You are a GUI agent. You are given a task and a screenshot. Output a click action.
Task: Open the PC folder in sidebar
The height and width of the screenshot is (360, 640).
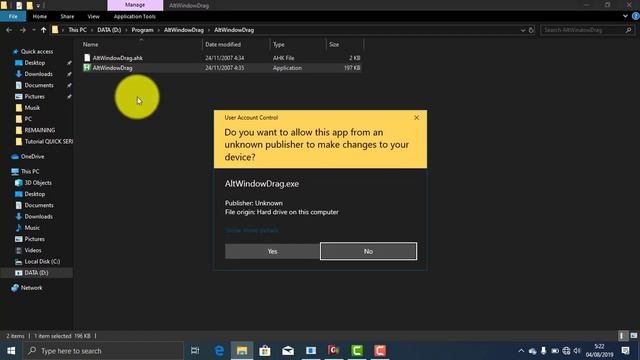click(28, 119)
